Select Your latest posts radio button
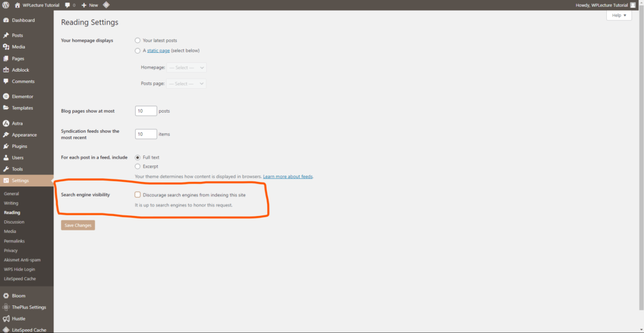 [138, 40]
